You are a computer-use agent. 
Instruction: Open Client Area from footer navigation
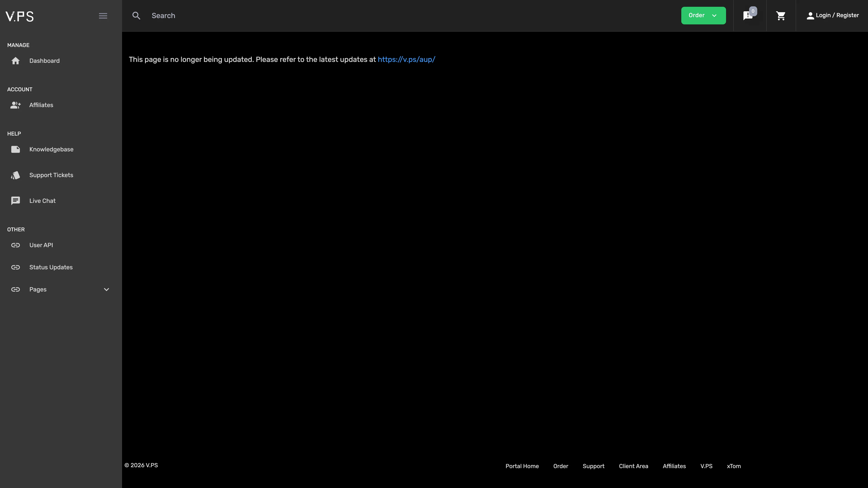[633, 466]
